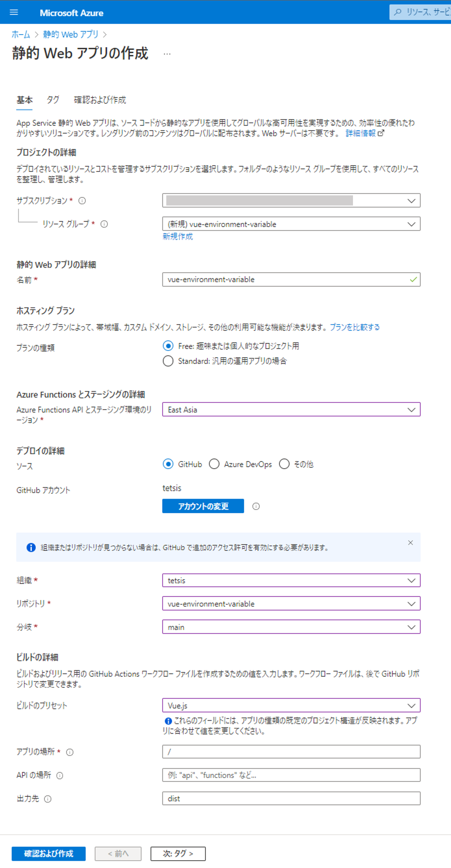Expand the Vue.js build preset dropdown
This screenshot has height=868, width=451.
click(291, 705)
